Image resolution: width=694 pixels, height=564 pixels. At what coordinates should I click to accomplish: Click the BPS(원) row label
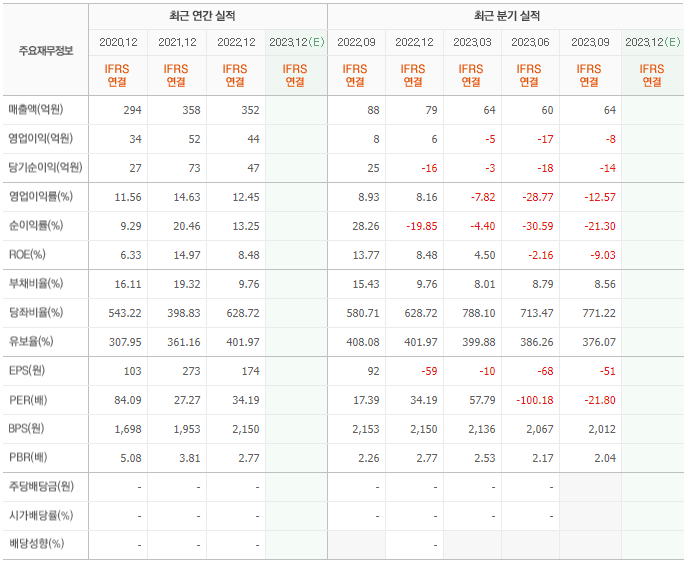click(27, 429)
